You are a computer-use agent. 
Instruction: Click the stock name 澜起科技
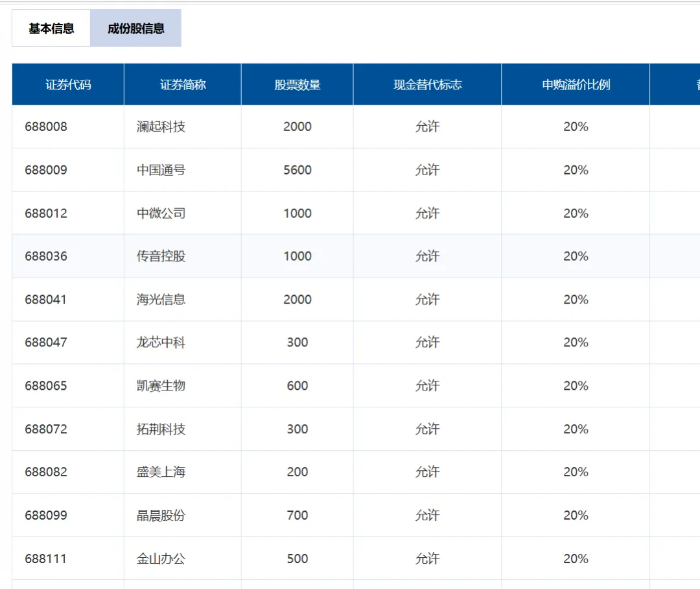[161, 126]
